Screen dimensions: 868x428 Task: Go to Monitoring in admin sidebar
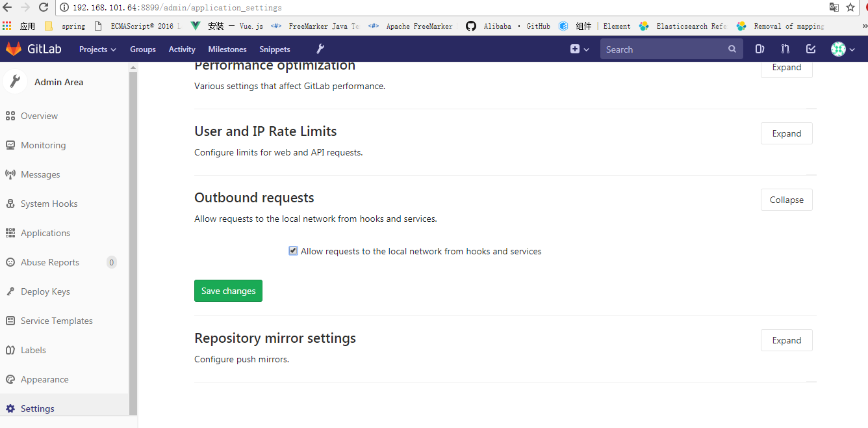43,145
